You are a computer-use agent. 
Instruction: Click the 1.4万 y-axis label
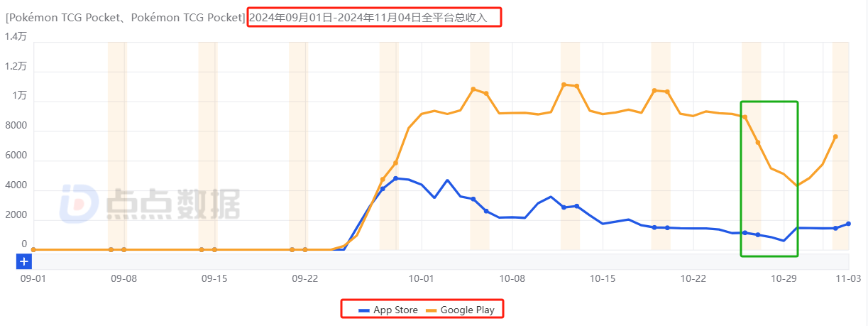[x=16, y=36]
